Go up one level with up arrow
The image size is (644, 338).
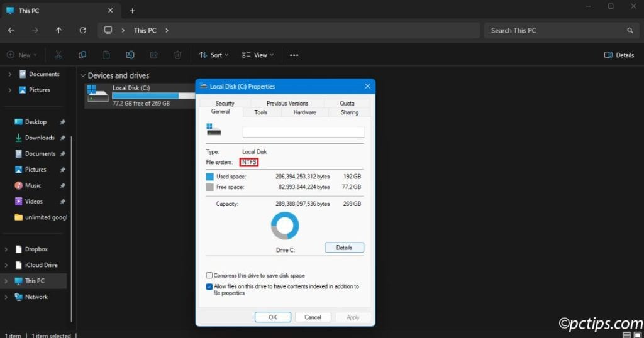point(58,30)
